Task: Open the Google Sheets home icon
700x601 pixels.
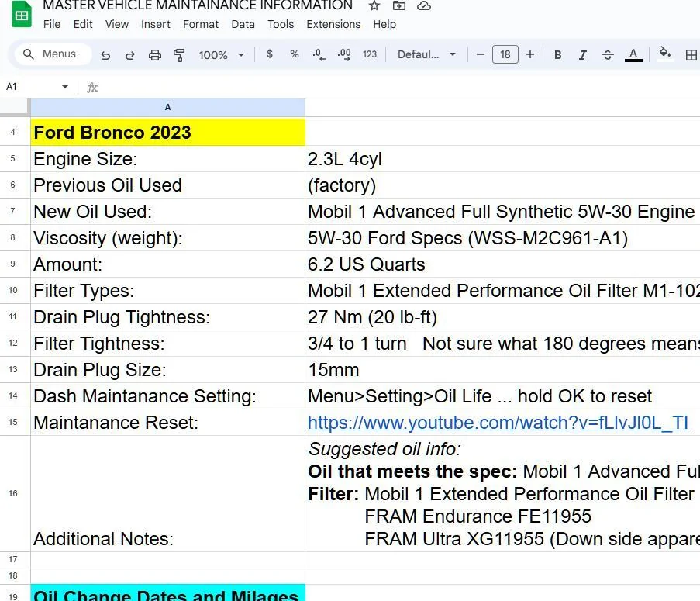Action: pyautogui.click(x=22, y=14)
